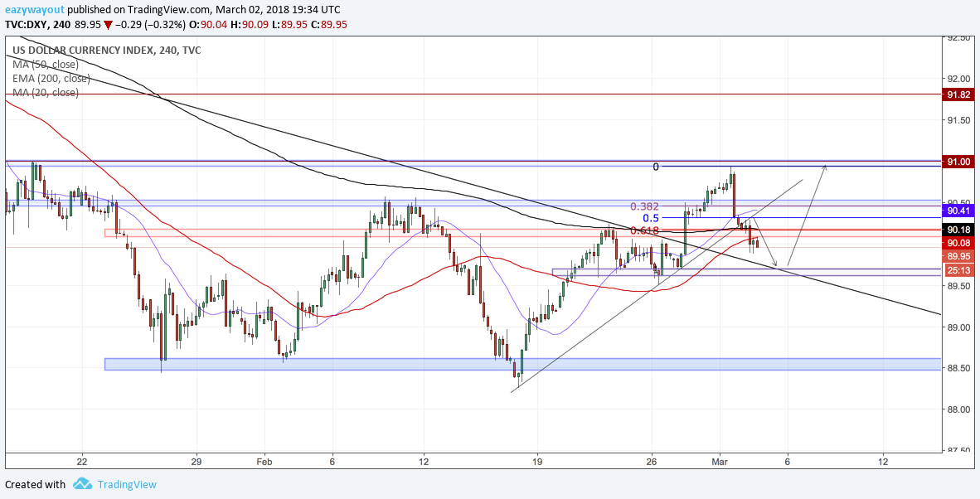Click the 22 date axis label
Viewport: 980px width, 499px height.
coord(82,462)
